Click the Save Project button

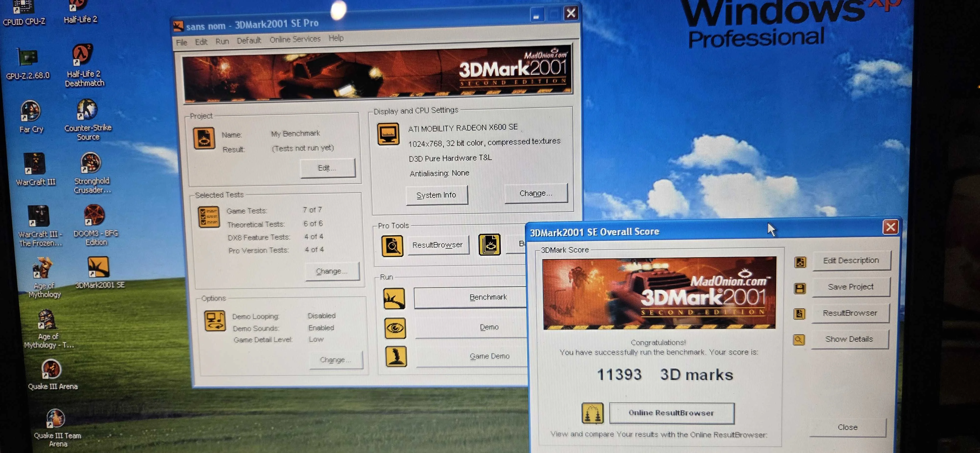[x=851, y=287]
